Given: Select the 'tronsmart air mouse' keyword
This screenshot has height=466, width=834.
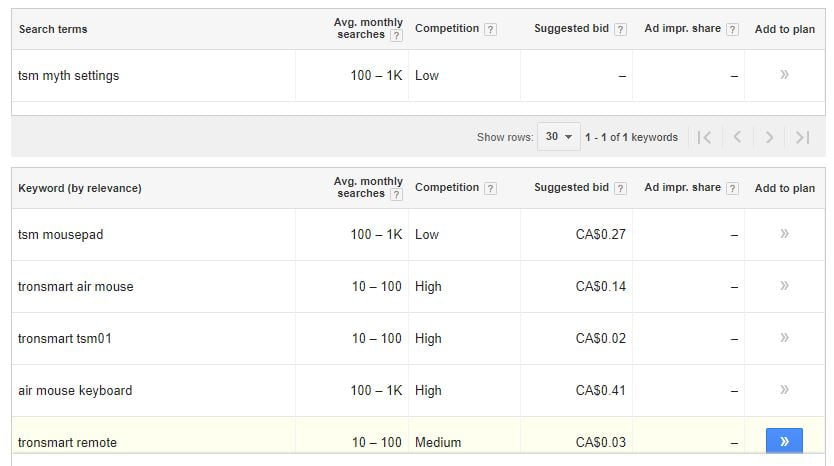Looking at the screenshot, I should (76, 287).
